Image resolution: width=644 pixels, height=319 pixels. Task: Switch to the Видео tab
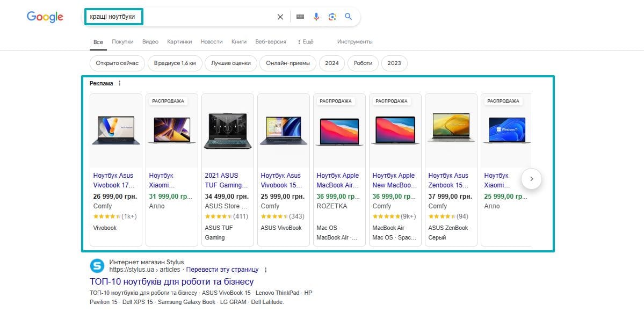pos(150,42)
